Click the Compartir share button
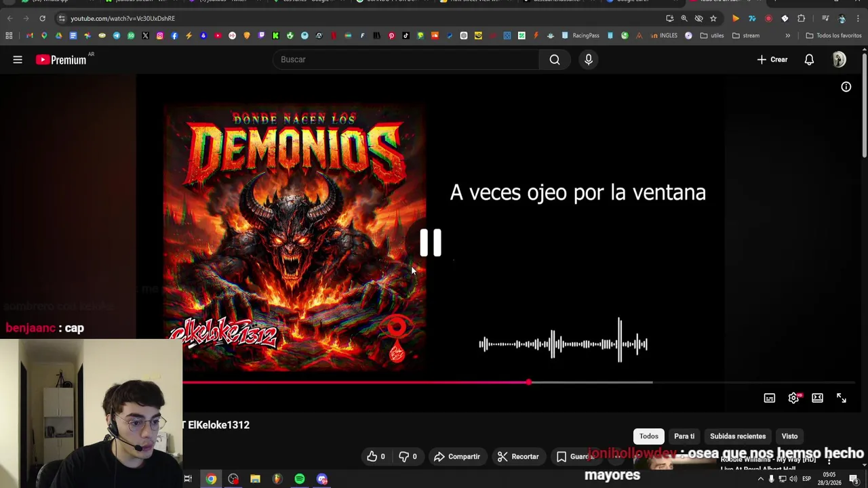 click(457, 457)
